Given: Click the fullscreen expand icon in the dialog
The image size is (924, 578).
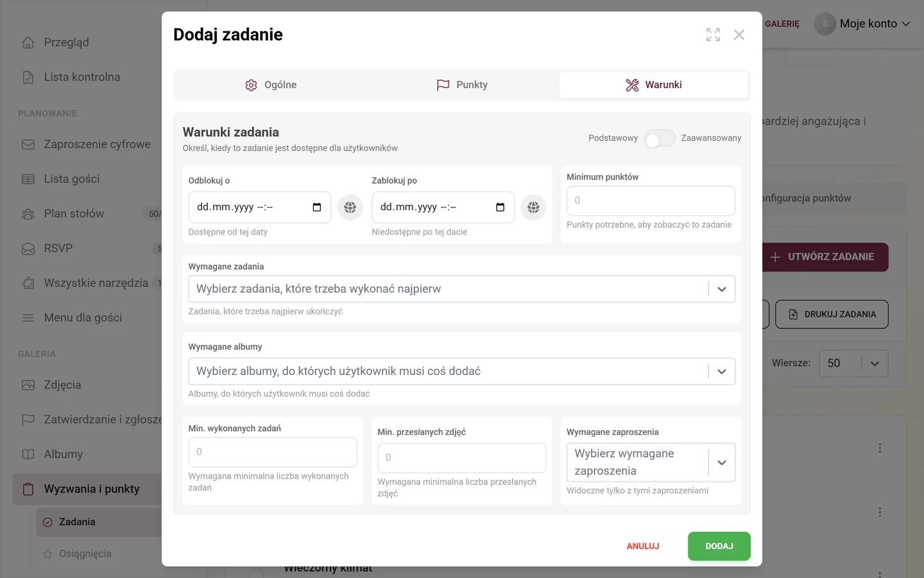Looking at the screenshot, I should pos(713,35).
